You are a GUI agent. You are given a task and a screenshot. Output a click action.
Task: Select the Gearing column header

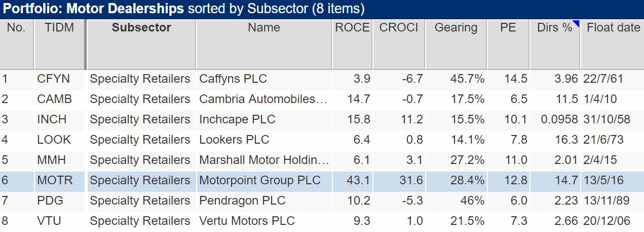coord(456,44)
